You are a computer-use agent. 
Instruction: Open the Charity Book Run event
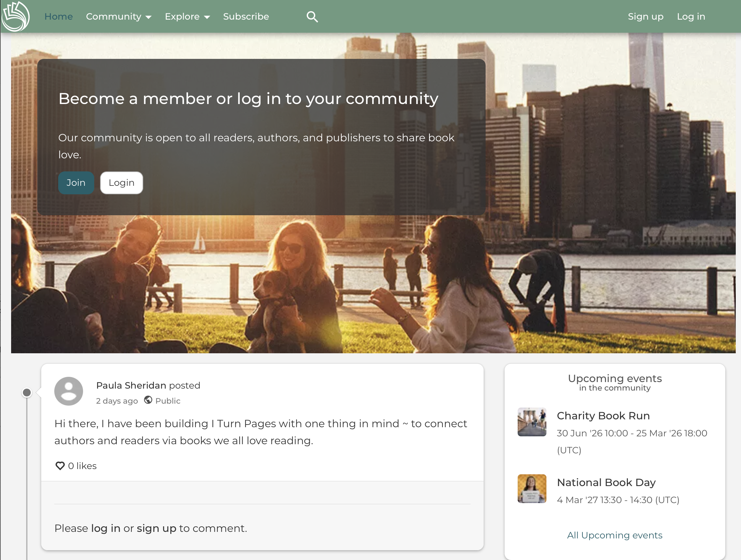click(603, 415)
